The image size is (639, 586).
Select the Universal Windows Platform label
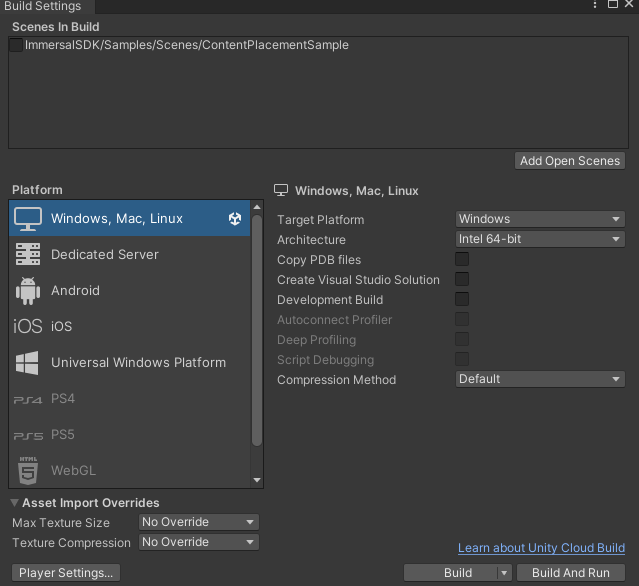coord(138,363)
